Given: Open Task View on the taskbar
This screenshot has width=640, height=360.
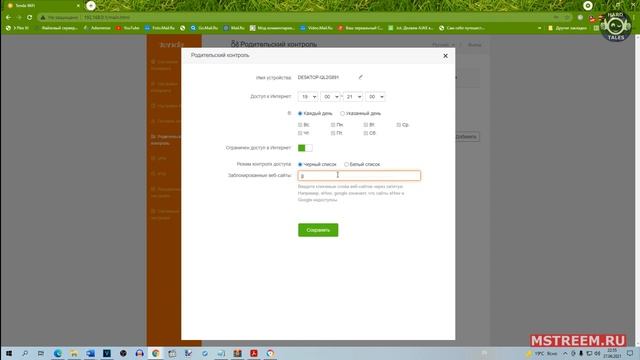Looking at the screenshot, I should click(x=41, y=353).
